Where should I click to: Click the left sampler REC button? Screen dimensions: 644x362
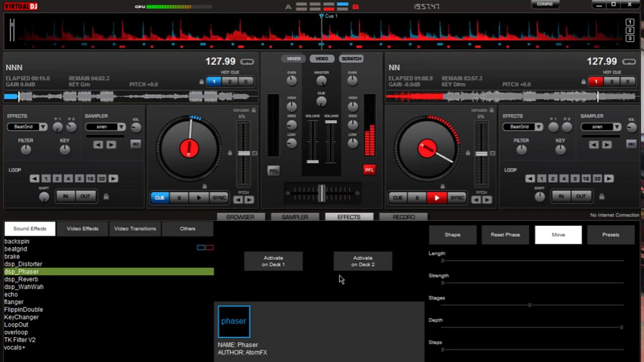coord(136,144)
